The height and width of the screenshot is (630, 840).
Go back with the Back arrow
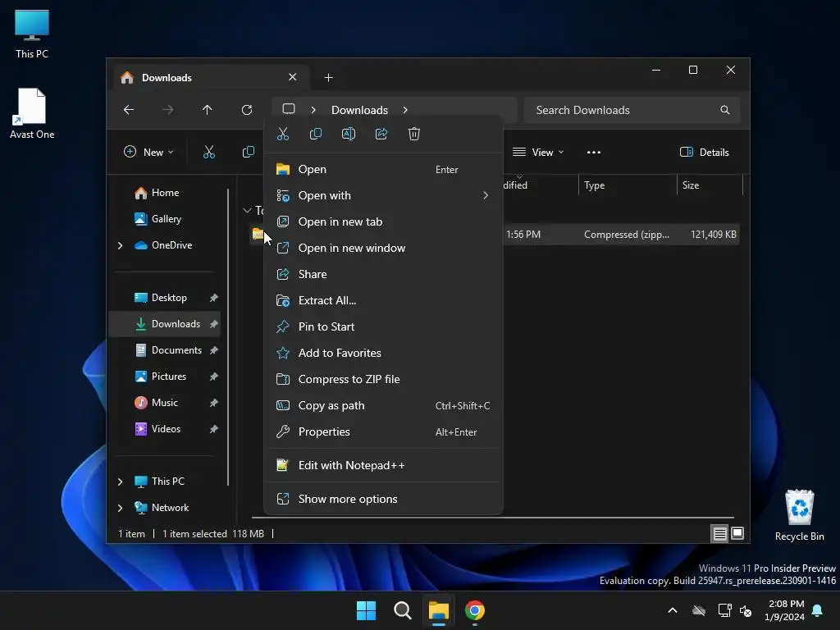click(x=129, y=110)
